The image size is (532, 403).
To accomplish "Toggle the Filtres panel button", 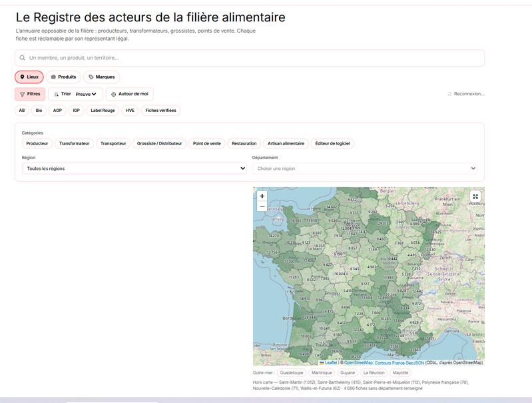I will 30,94.
